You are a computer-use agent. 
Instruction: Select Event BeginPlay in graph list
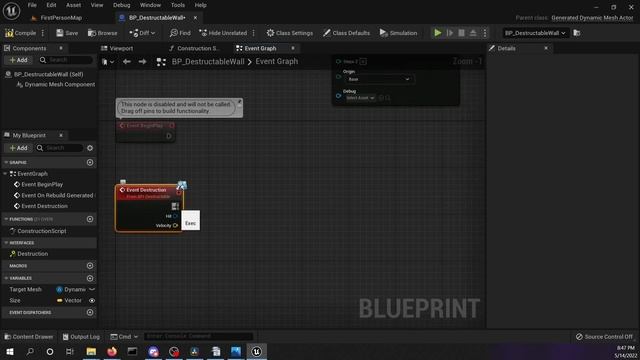point(42,184)
